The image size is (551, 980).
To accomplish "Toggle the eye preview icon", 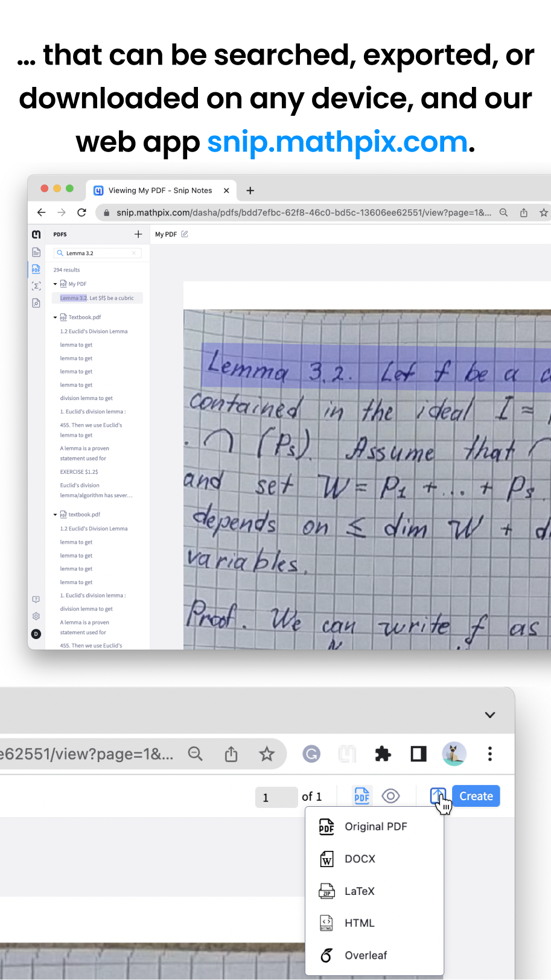I will point(391,797).
